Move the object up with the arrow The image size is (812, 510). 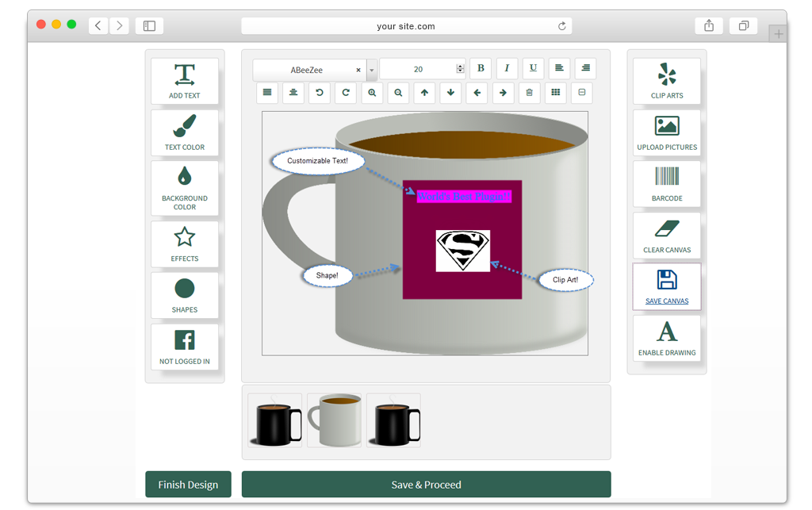425,92
